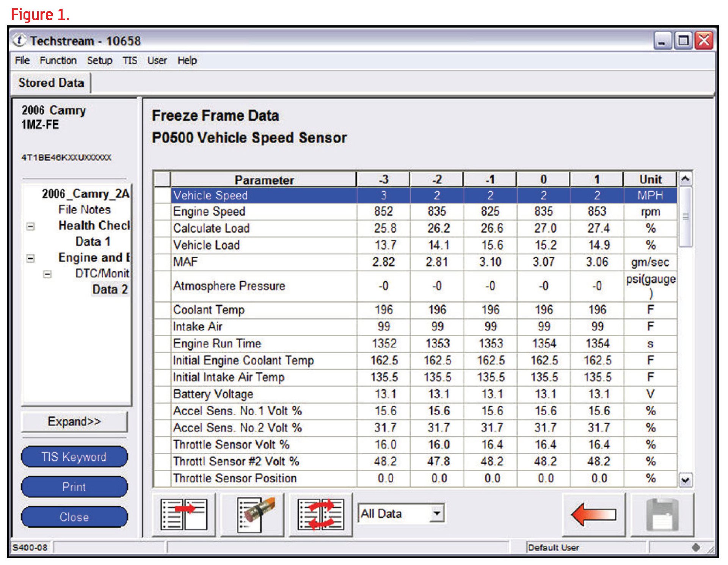Click the column transfer list icon
Screen dimensions: 728x565
(184, 514)
